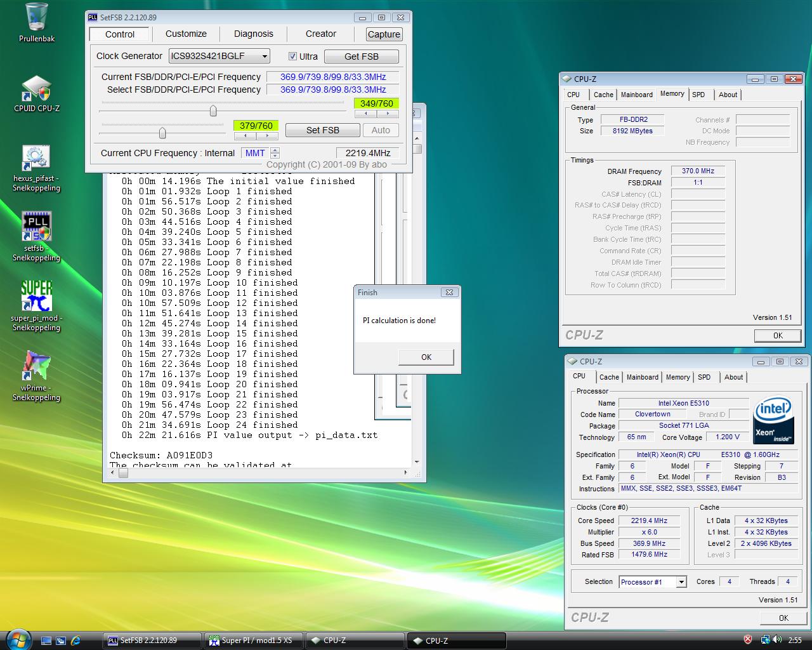Click the Set FSB button
The height and width of the screenshot is (650, 812).
pyautogui.click(x=323, y=130)
